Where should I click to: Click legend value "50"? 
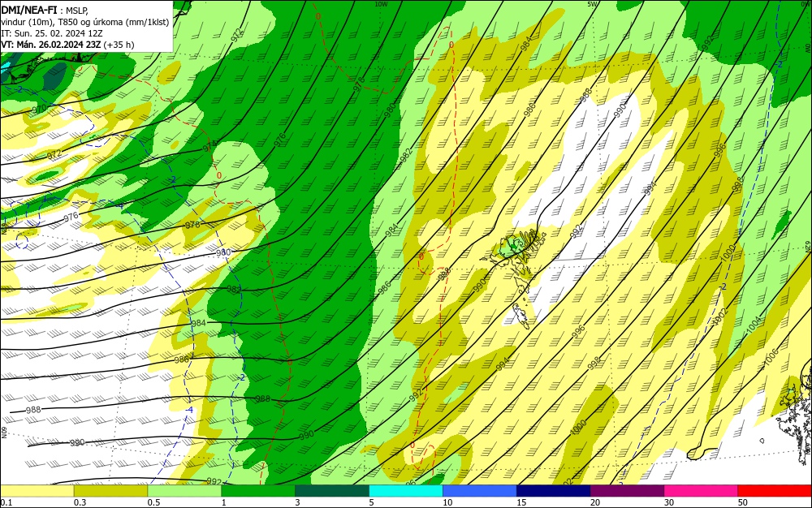point(743,502)
